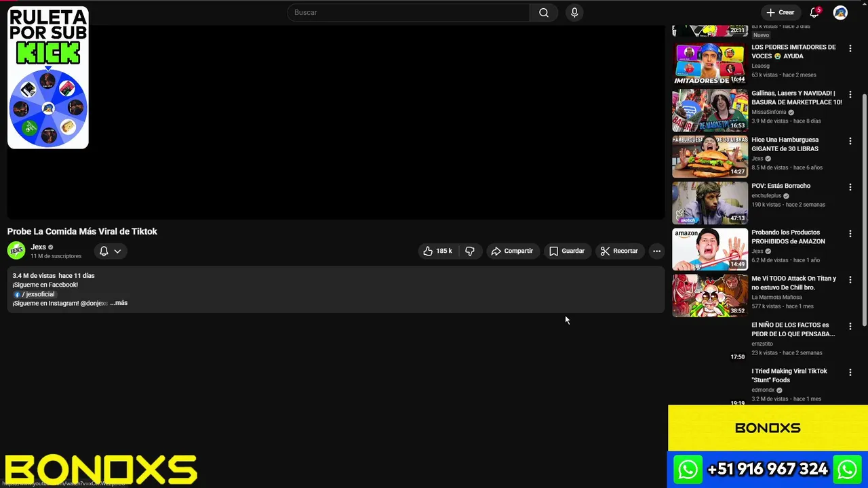Focus the Buscar search field
Screen dimensions: 868x488
(x=408, y=12)
